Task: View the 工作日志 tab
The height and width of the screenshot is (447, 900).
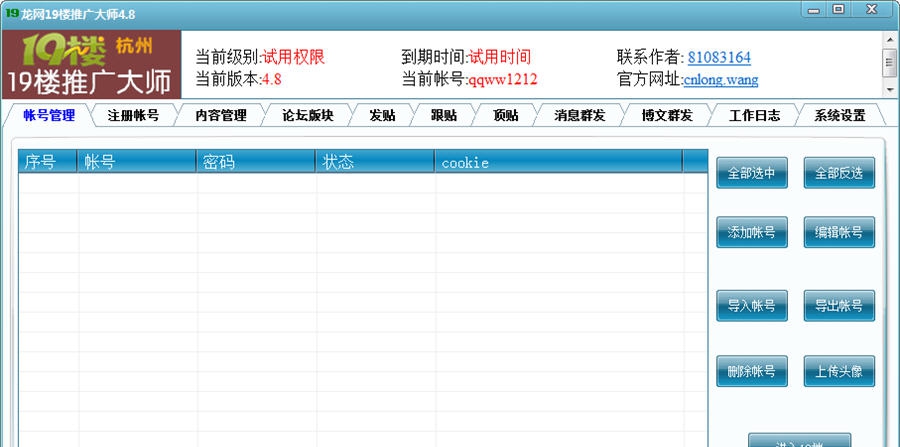Action: click(x=754, y=115)
